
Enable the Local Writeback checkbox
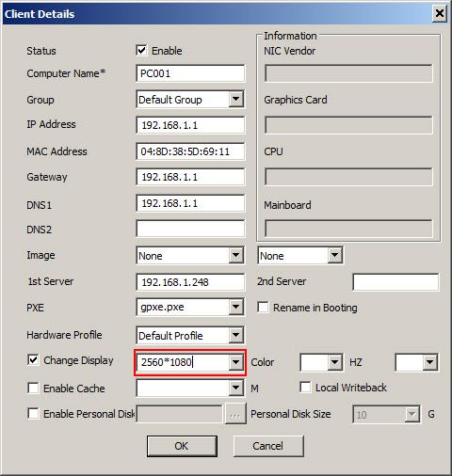[x=305, y=387]
